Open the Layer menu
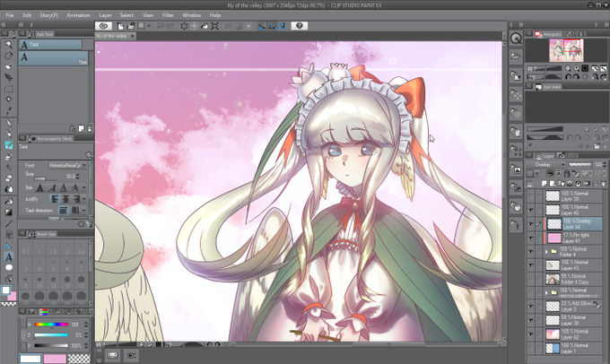 pyautogui.click(x=106, y=15)
